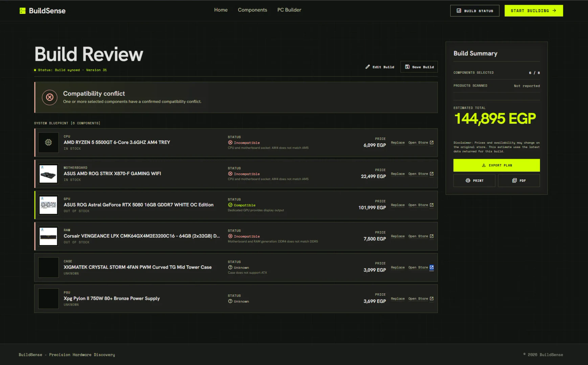Click the DDR4 does not match DDR5 note
588x365 pixels.
pyautogui.click(x=273, y=242)
